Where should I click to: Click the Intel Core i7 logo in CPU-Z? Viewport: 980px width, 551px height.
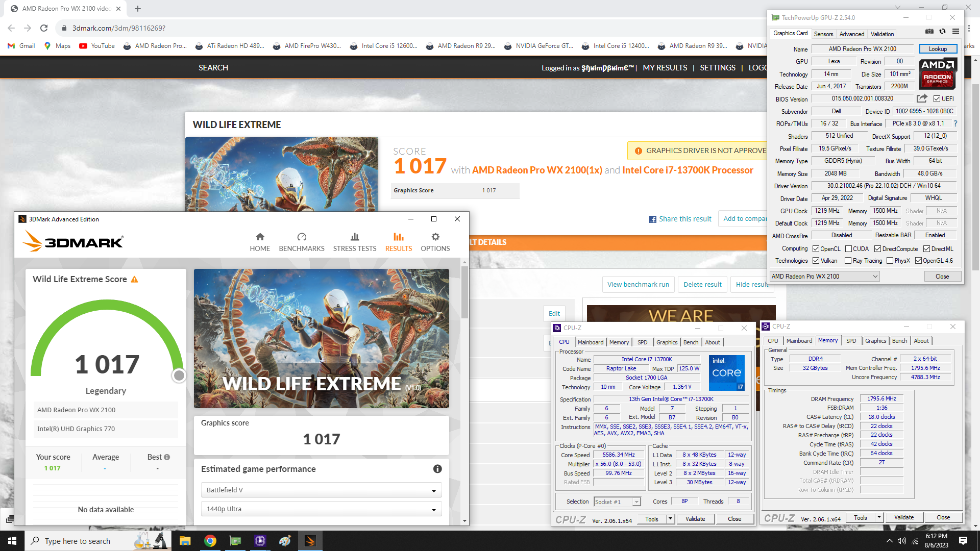click(x=727, y=373)
